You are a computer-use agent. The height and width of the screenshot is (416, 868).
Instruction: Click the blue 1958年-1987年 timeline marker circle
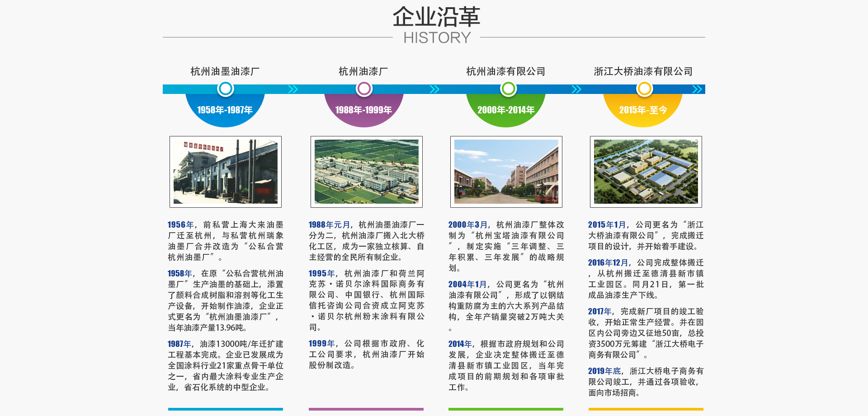click(225, 89)
